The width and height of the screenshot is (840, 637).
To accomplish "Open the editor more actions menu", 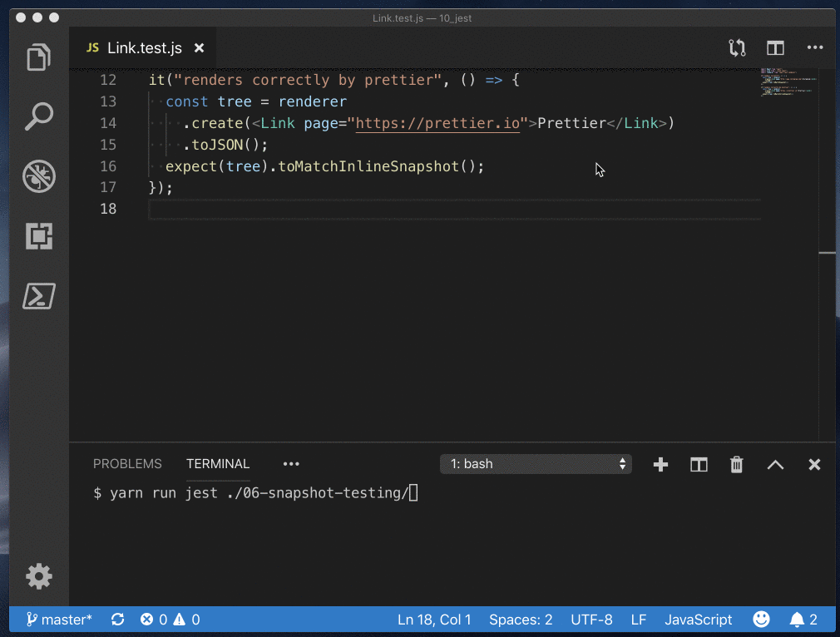I will coord(814,48).
